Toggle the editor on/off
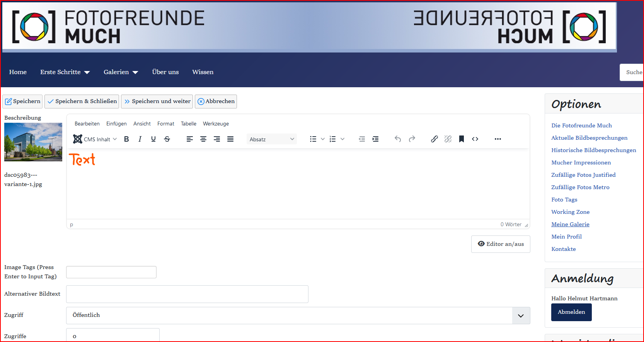The image size is (644, 342). pyautogui.click(x=501, y=244)
